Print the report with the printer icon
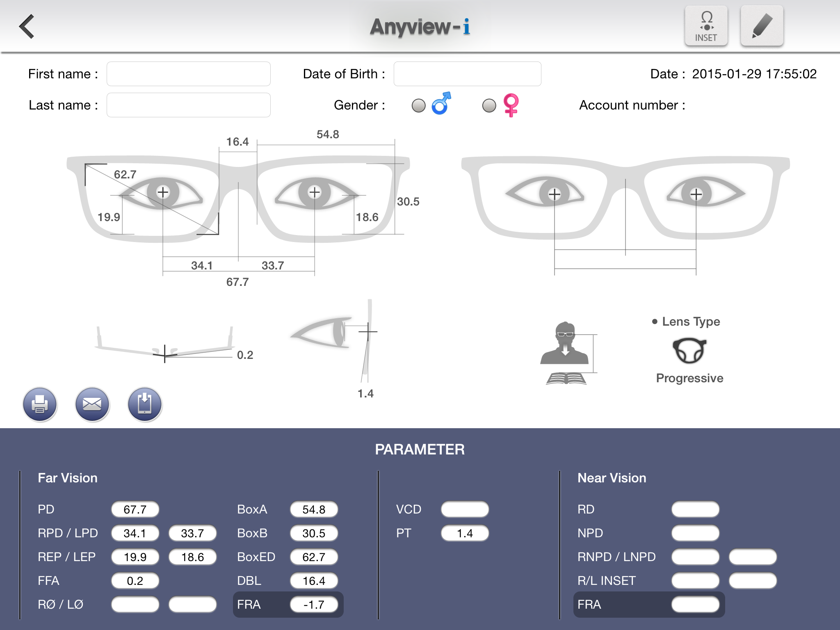840x630 pixels. point(40,404)
